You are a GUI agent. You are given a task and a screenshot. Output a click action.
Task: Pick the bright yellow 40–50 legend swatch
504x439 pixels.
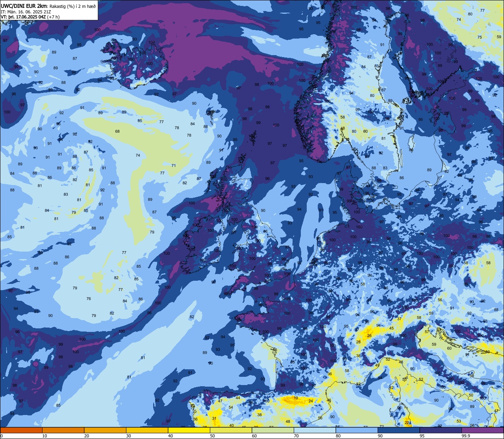[x=189, y=430]
